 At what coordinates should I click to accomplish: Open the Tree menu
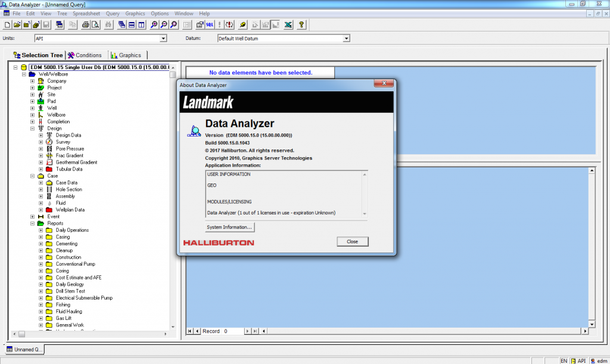point(62,13)
